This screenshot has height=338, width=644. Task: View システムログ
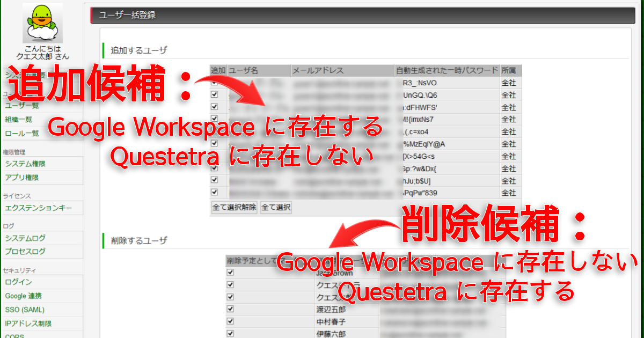25,238
